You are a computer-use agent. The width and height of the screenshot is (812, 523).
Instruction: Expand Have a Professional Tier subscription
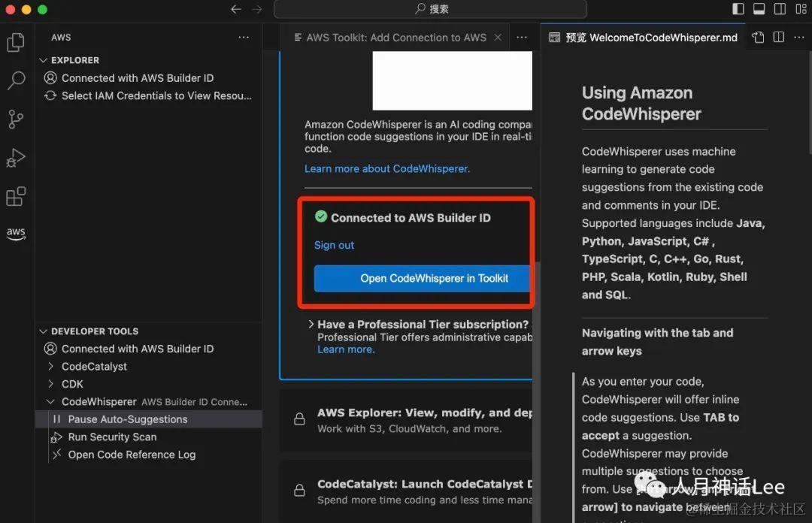pos(311,324)
